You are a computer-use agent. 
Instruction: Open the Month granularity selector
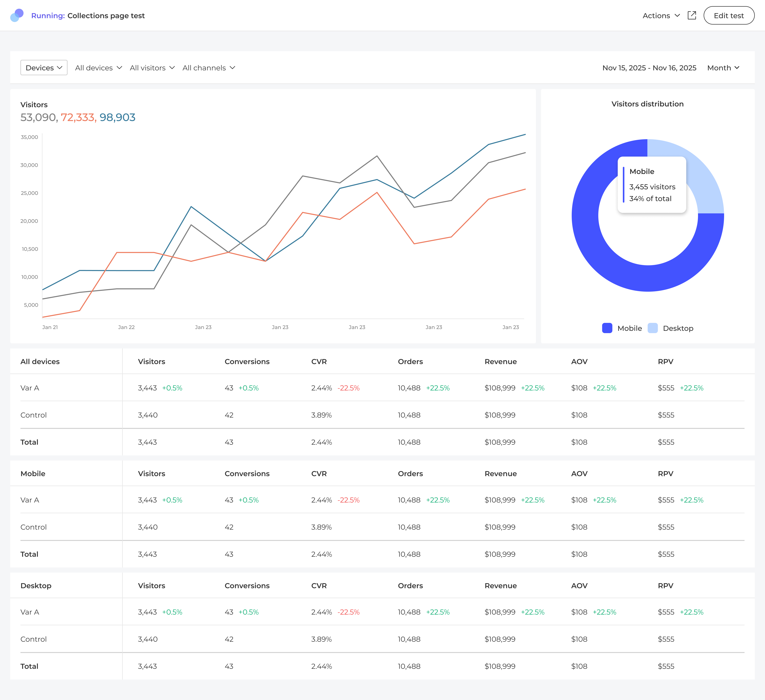point(723,68)
